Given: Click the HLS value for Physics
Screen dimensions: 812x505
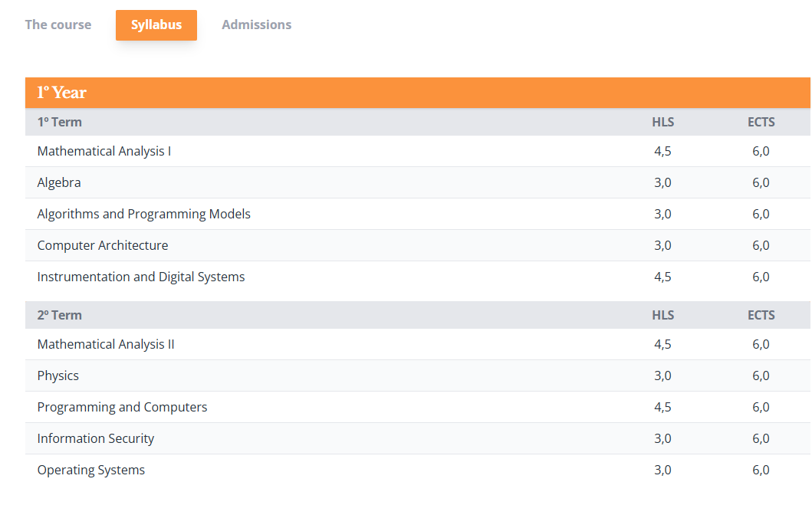Looking at the screenshot, I should (x=662, y=375).
